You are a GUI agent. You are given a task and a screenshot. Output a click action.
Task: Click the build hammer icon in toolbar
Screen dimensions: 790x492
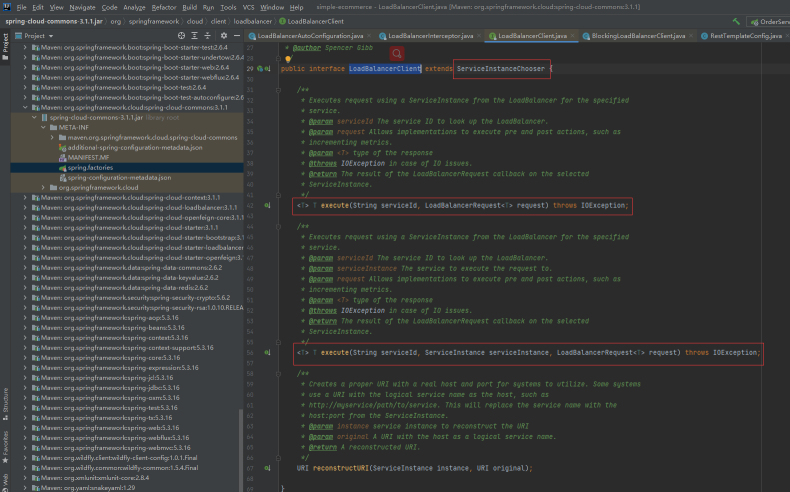coord(737,20)
